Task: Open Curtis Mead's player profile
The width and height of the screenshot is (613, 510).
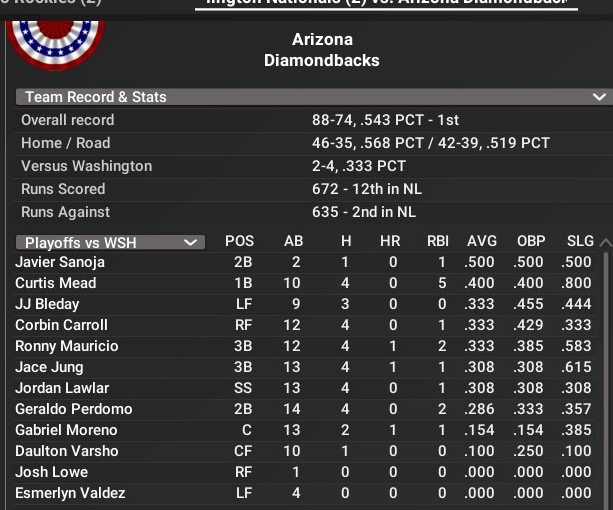Action: click(55, 283)
